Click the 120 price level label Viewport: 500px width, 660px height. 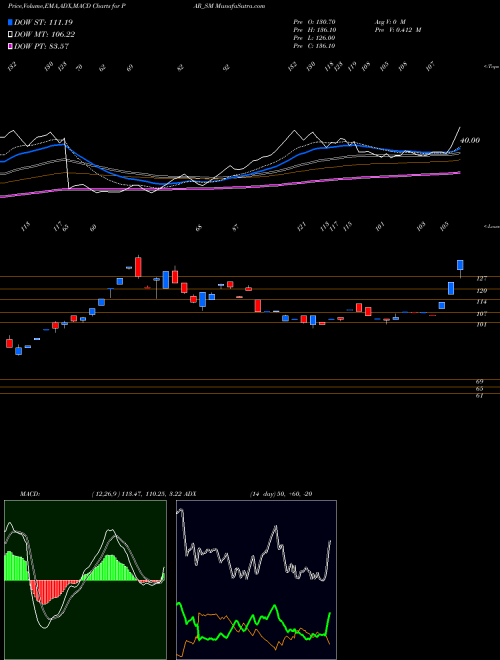point(481,290)
